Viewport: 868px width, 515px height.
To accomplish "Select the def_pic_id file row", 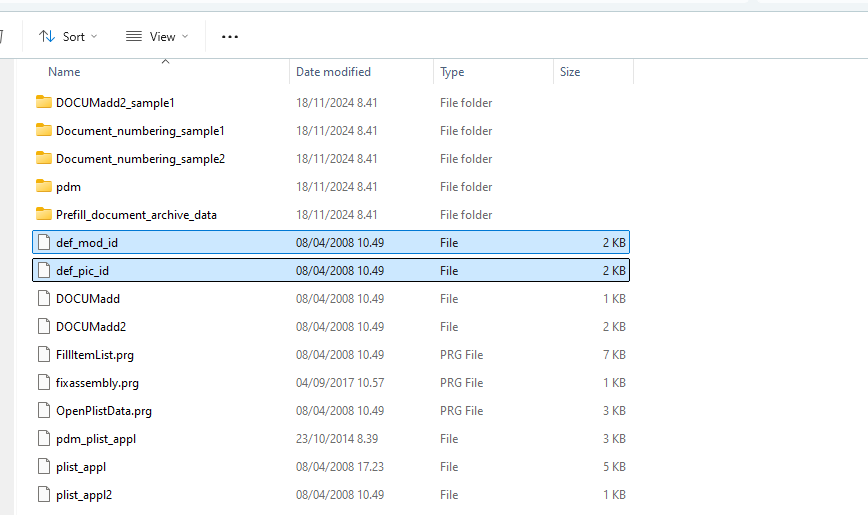I will 330,270.
